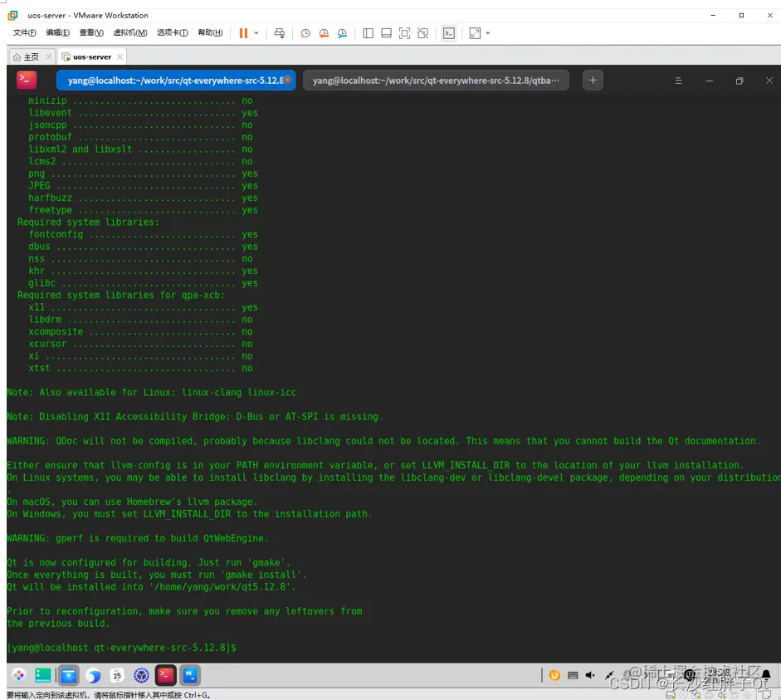Viewport: 781px width, 700px height.
Task: Click the green multitasking view dock icon
Action: click(43, 676)
